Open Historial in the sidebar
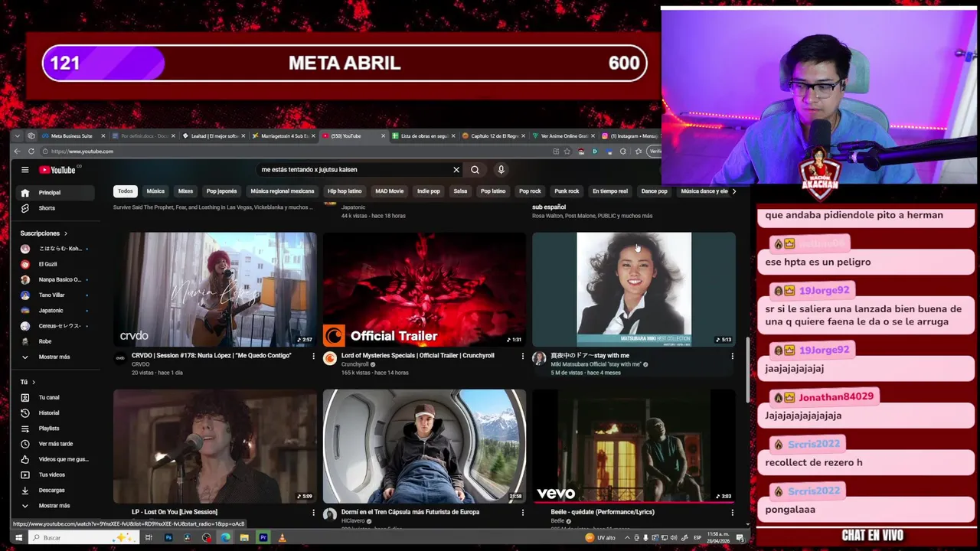Viewport: 980px width, 551px height. click(54, 412)
